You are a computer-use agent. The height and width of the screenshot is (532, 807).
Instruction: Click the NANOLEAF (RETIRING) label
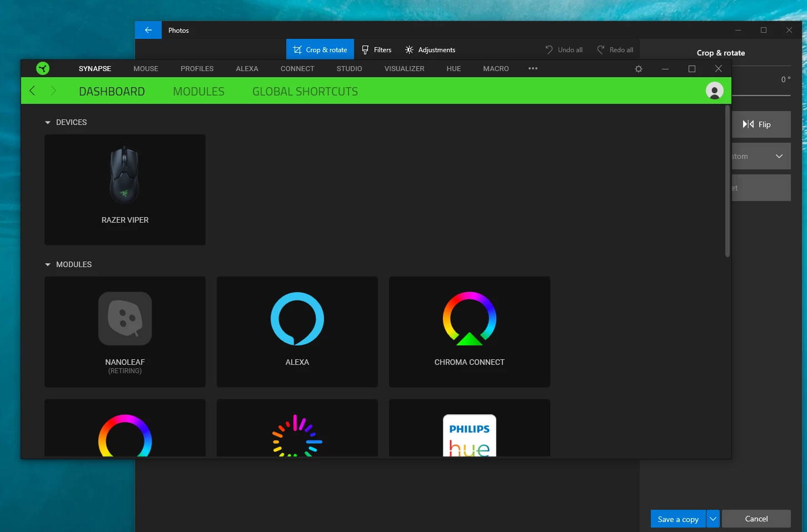pyautogui.click(x=125, y=366)
